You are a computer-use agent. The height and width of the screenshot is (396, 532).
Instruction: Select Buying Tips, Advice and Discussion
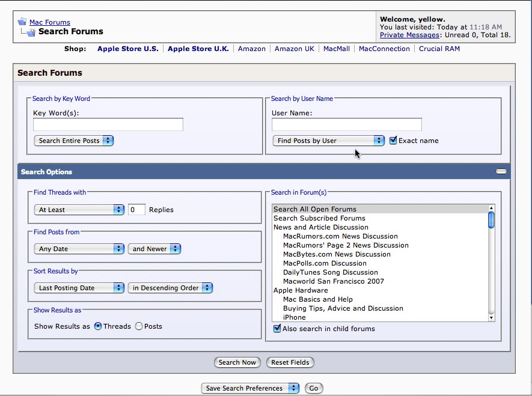coord(380,308)
